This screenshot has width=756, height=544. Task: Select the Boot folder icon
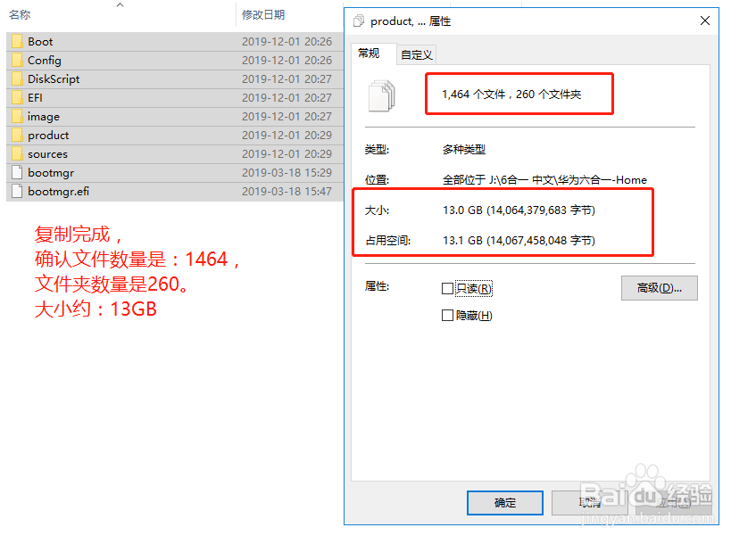(x=17, y=41)
